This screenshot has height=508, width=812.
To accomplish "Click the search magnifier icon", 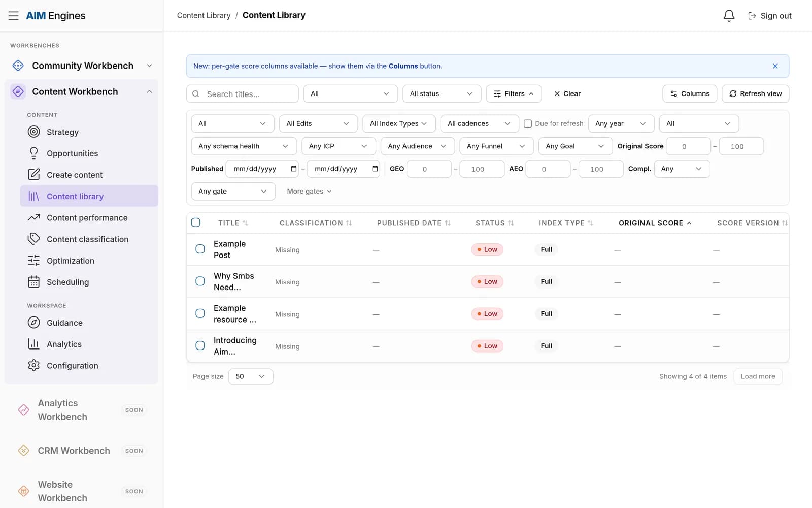I will 196,94.
